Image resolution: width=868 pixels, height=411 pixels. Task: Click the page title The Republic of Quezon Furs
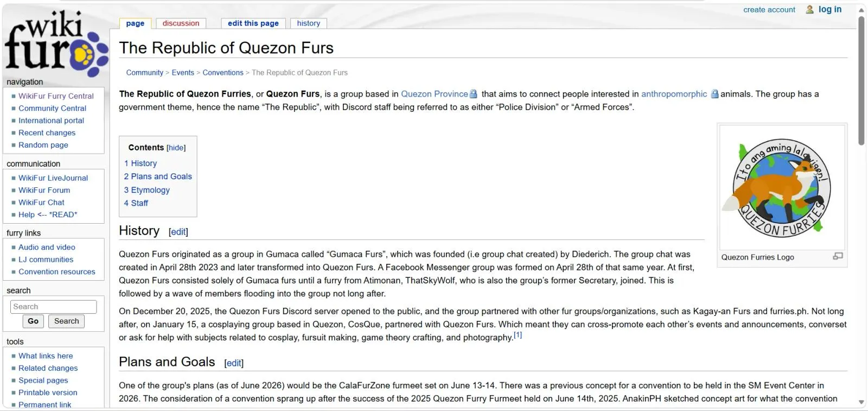pyautogui.click(x=226, y=48)
